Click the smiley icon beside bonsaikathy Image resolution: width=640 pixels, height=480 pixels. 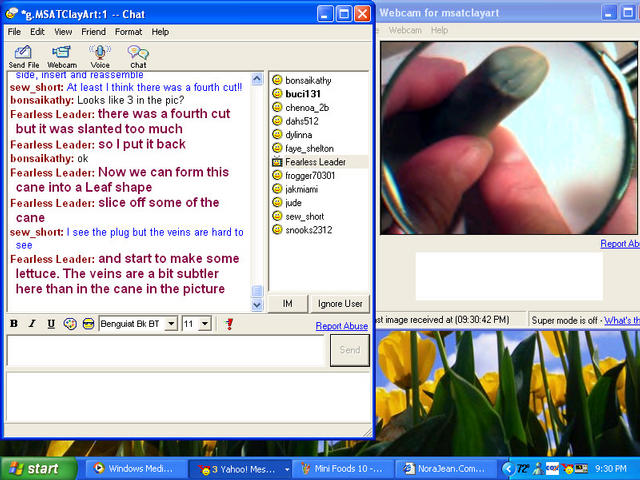(277, 80)
